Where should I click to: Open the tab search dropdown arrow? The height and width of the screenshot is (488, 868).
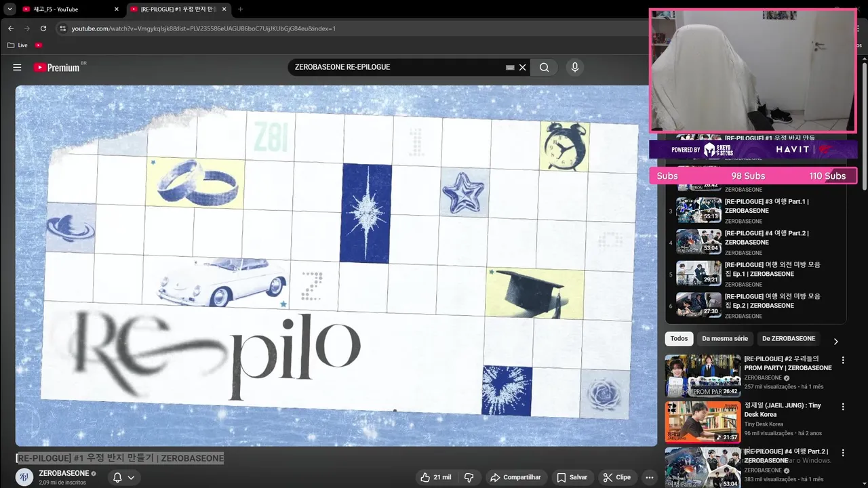tap(9, 9)
